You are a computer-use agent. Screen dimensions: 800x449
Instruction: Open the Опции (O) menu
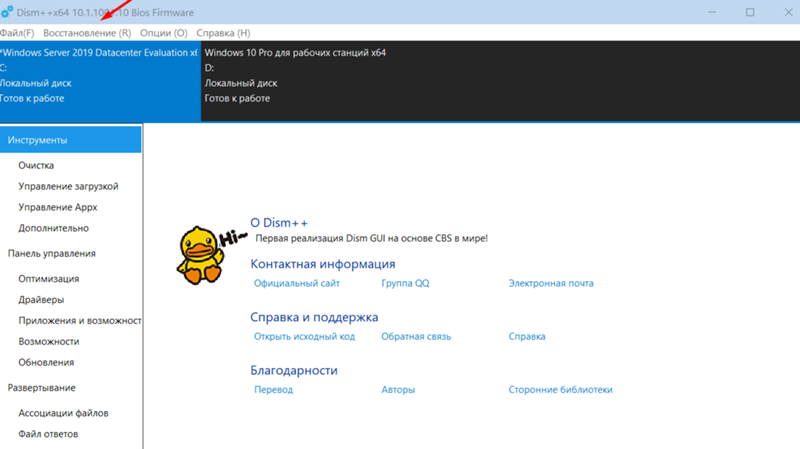click(163, 33)
